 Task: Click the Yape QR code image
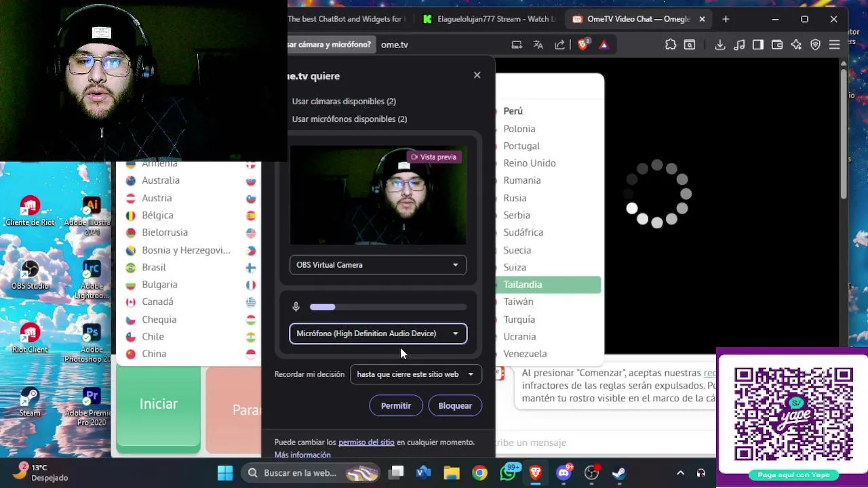click(x=793, y=415)
